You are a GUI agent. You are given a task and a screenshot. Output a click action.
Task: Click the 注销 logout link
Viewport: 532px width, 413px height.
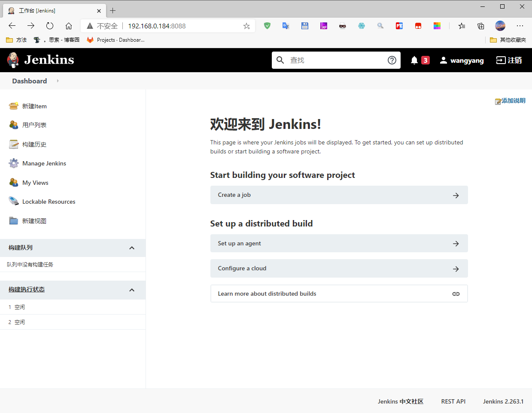click(x=509, y=60)
